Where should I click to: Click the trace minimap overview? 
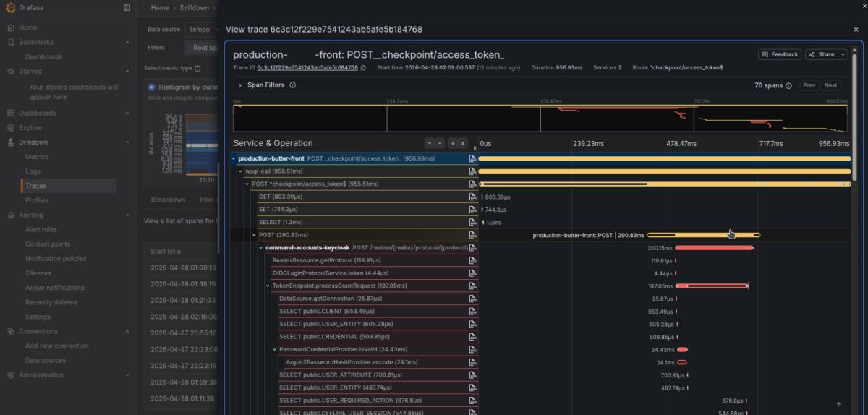(540, 118)
